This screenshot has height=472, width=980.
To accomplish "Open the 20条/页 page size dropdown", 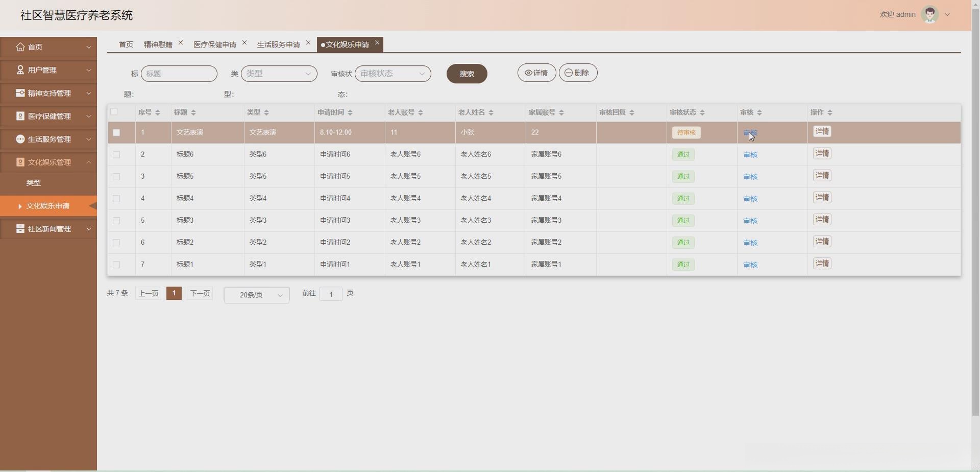I will coord(257,295).
